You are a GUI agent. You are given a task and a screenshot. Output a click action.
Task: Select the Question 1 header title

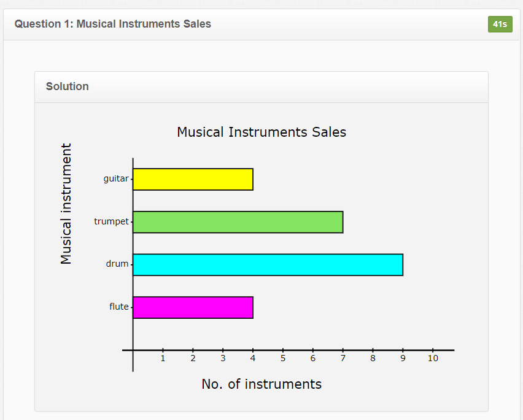(113, 24)
